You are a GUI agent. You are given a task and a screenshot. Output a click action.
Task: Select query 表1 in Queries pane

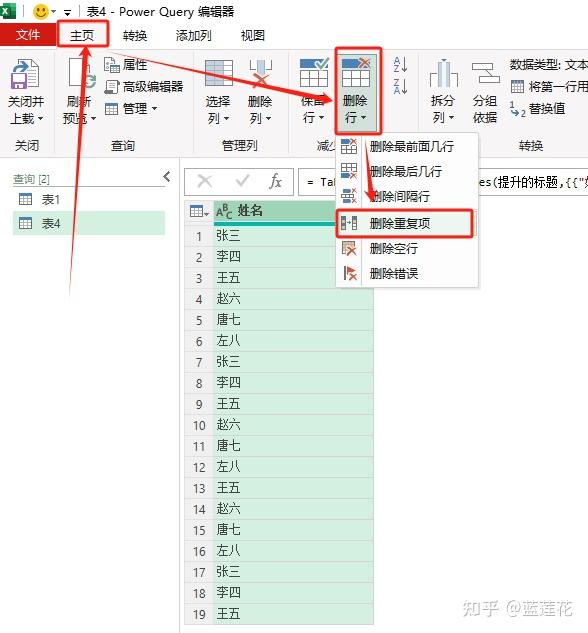pyautogui.click(x=89, y=199)
